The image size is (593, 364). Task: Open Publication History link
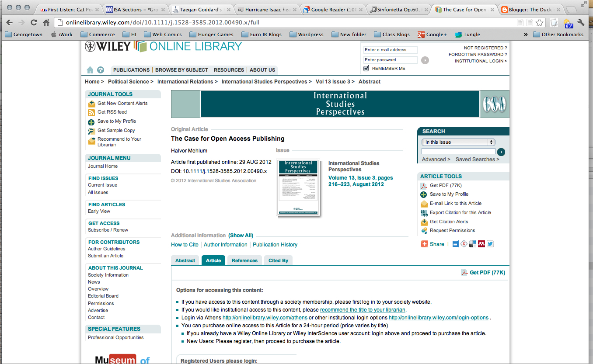(275, 245)
